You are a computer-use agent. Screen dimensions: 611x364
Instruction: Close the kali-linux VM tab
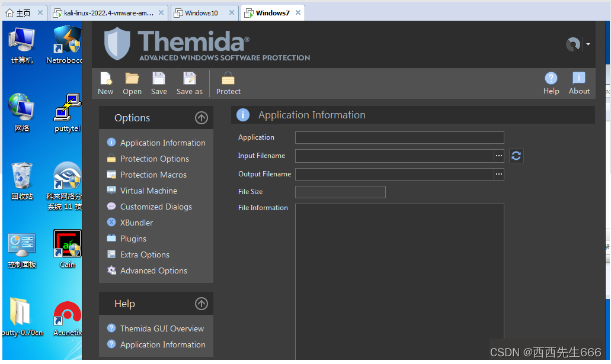(161, 12)
